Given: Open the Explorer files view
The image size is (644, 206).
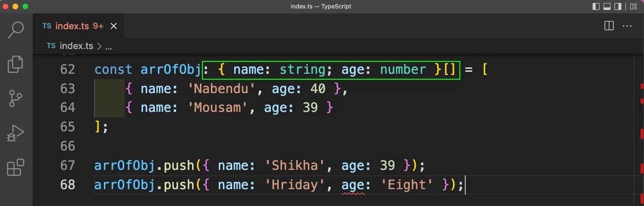Looking at the screenshot, I should [x=16, y=64].
